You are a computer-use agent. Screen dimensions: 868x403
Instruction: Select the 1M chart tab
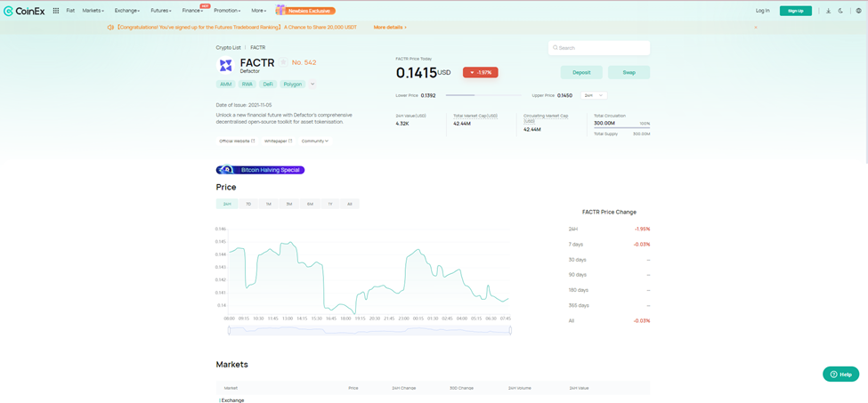(269, 204)
